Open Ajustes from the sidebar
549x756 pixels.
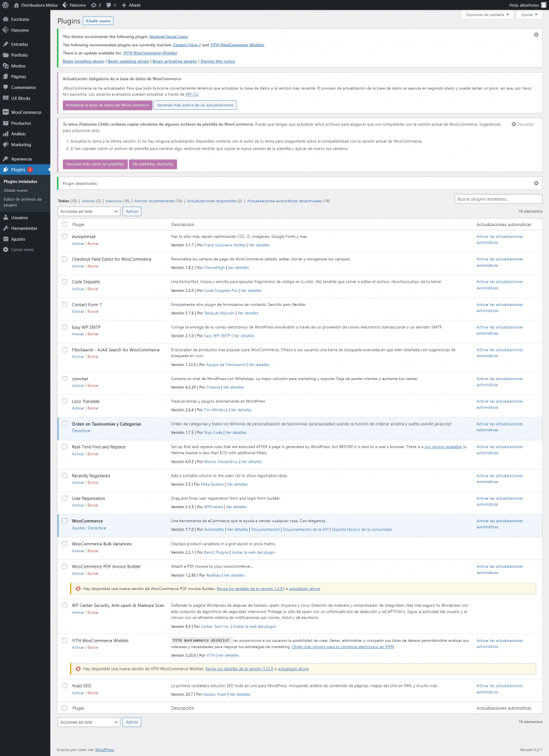click(18, 239)
